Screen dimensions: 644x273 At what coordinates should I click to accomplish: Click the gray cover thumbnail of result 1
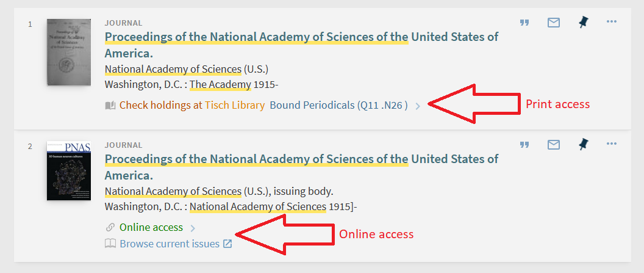coord(69,52)
